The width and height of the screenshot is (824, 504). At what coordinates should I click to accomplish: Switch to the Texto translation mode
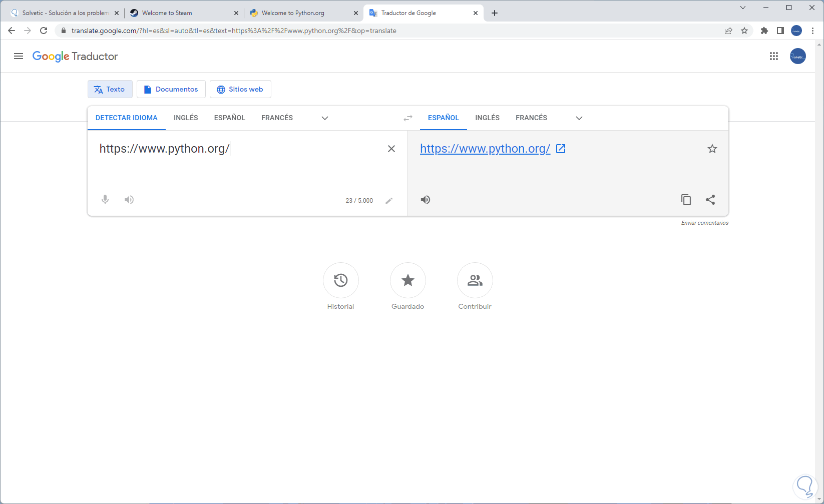(110, 89)
